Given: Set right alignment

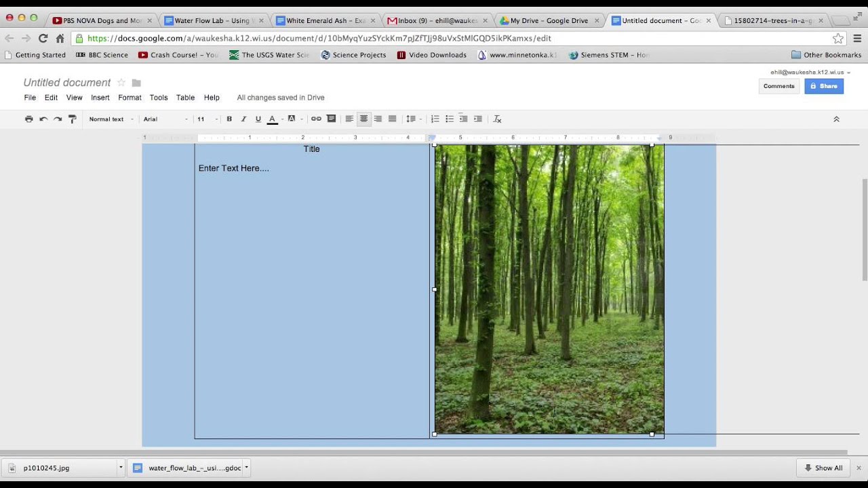Looking at the screenshot, I should [x=378, y=119].
